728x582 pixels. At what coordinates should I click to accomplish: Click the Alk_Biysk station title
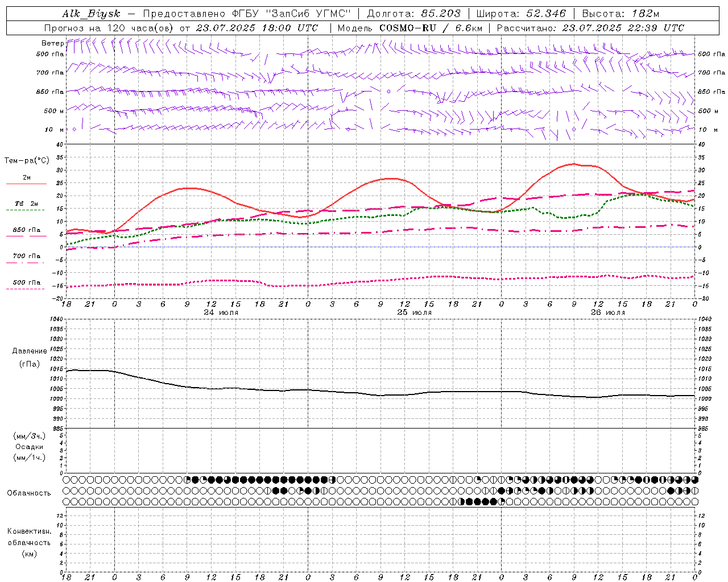pyautogui.click(x=90, y=14)
